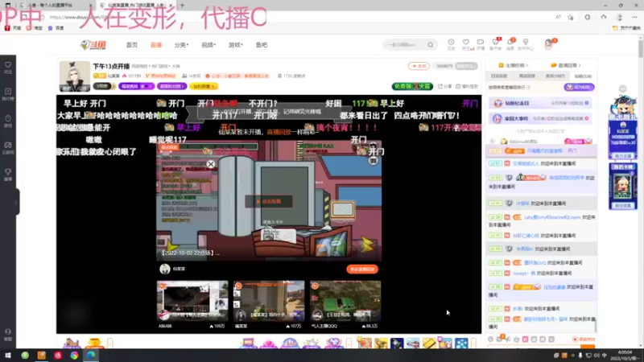Open the second recommended stream thumbnail
Viewport: 644px width, 362px height.
tap(269, 301)
